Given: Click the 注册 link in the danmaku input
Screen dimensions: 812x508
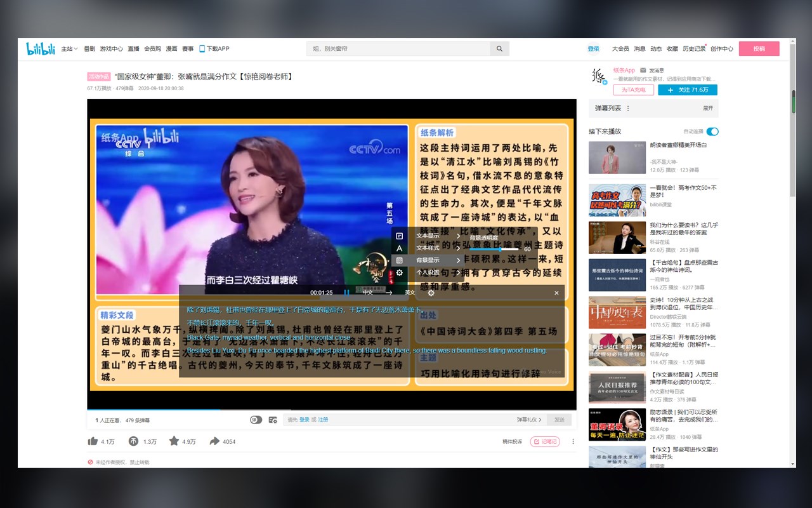Looking at the screenshot, I should point(324,420).
